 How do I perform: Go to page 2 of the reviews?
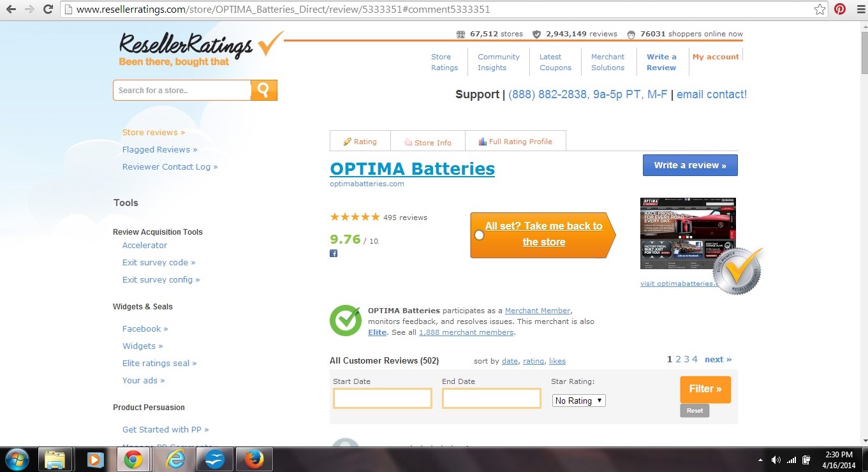pos(679,359)
